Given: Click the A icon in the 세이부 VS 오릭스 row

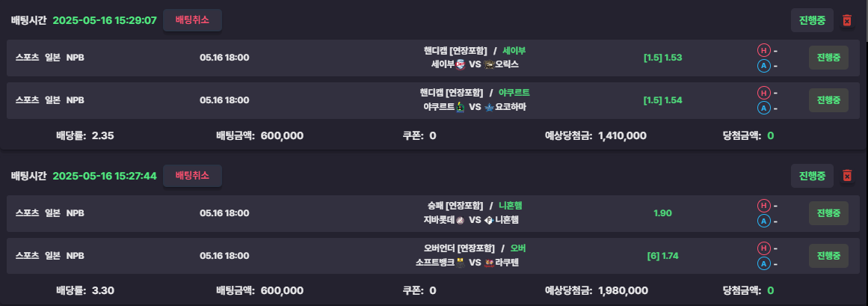Looking at the screenshot, I should [764, 66].
